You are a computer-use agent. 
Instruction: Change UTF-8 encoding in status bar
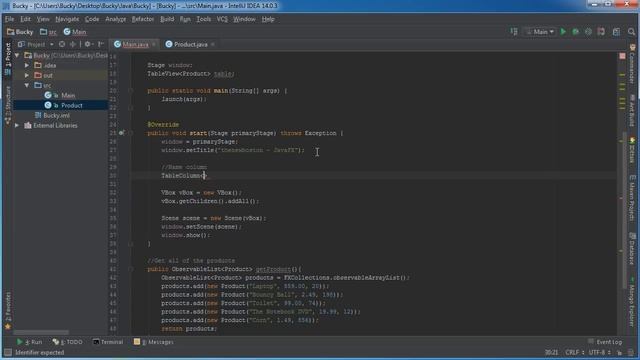[x=600, y=352]
